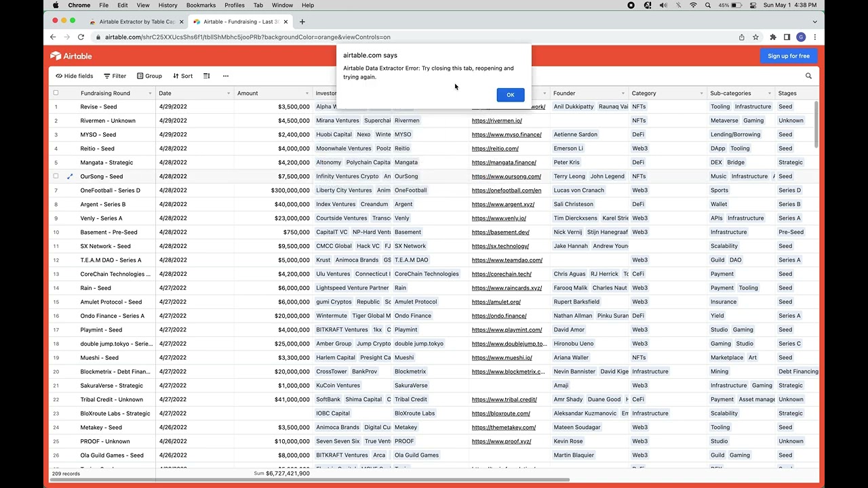
Task: Open the Sub-categories column dropdown arrow
Action: coord(770,94)
